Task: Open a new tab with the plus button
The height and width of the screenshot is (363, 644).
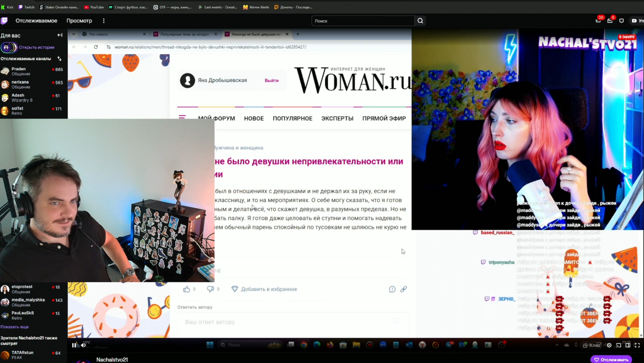Action: point(298,34)
